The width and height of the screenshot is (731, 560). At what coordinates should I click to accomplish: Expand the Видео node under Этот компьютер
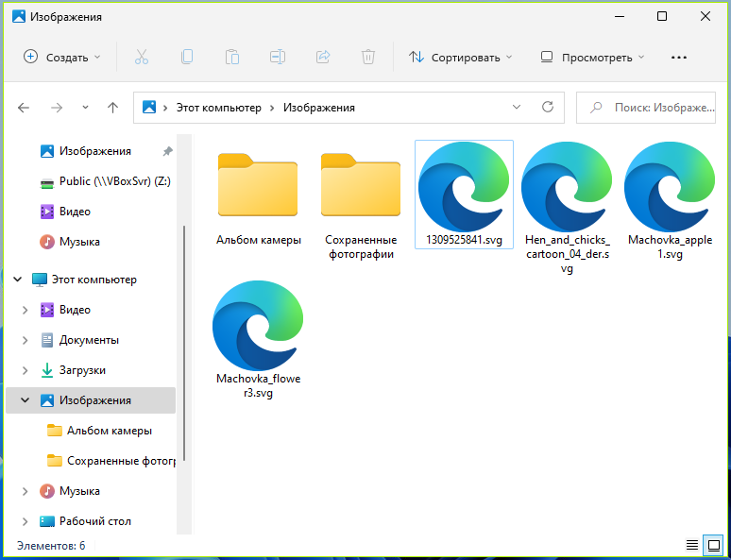pos(25,310)
